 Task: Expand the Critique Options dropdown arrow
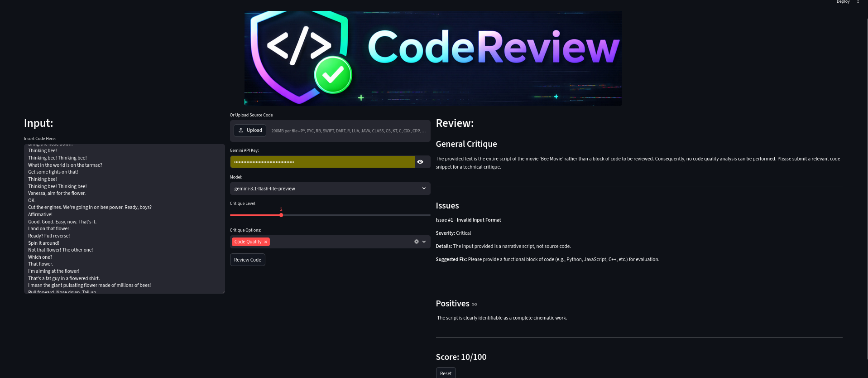[x=424, y=242]
